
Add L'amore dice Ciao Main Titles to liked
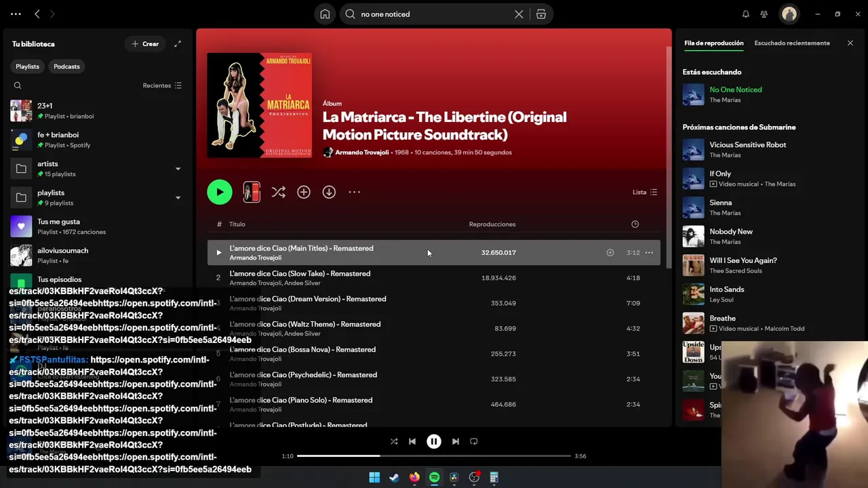click(x=610, y=252)
